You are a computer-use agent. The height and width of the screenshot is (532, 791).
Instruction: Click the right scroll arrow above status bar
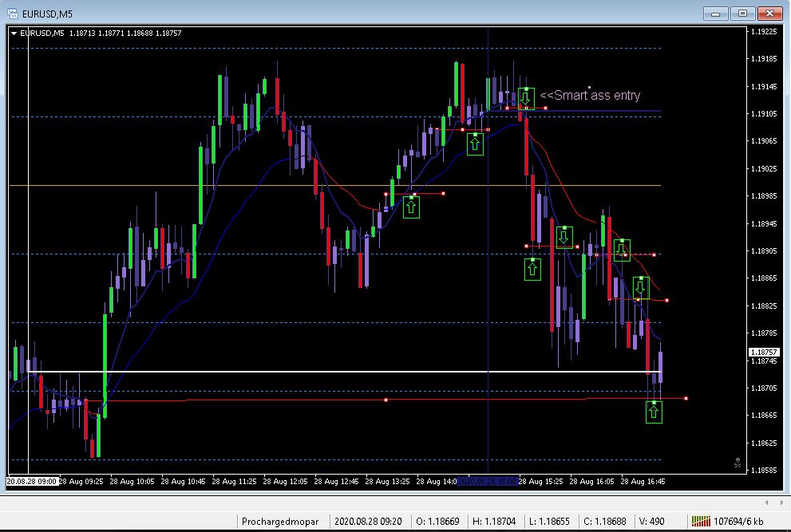(781, 502)
